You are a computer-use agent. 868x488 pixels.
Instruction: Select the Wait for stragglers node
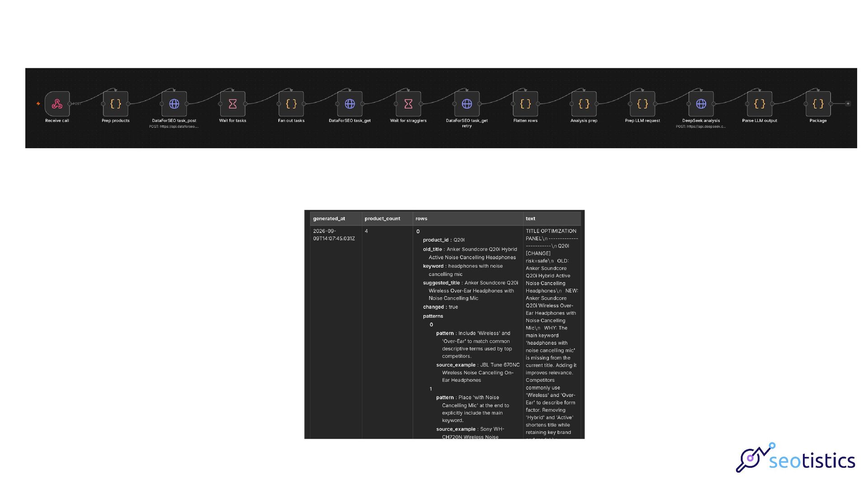click(408, 104)
